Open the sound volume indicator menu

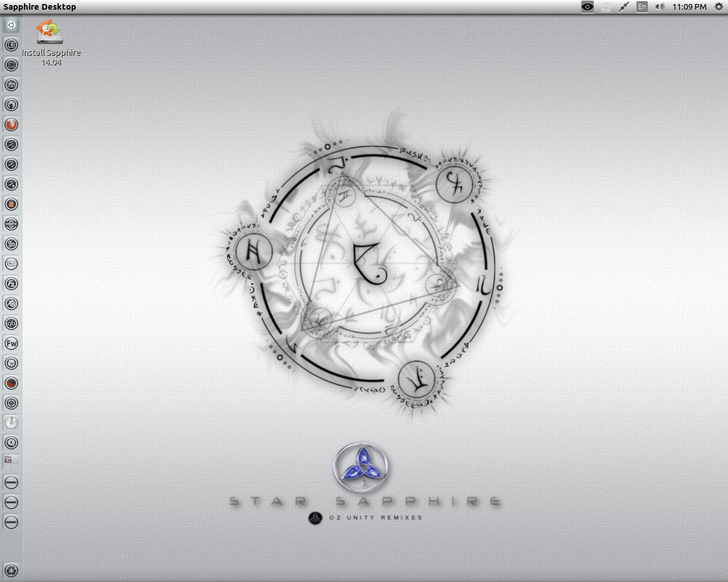(x=660, y=7)
